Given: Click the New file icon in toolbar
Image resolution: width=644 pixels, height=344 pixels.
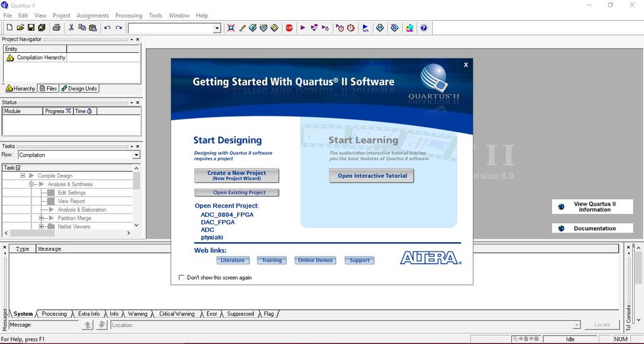Looking at the screenshot, I should click(x=9, y=28).
